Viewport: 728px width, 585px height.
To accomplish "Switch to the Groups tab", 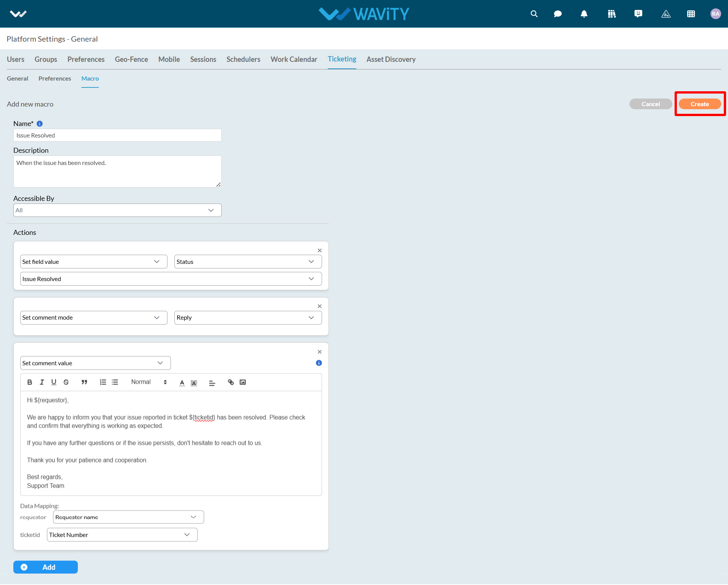I will 46,59.
